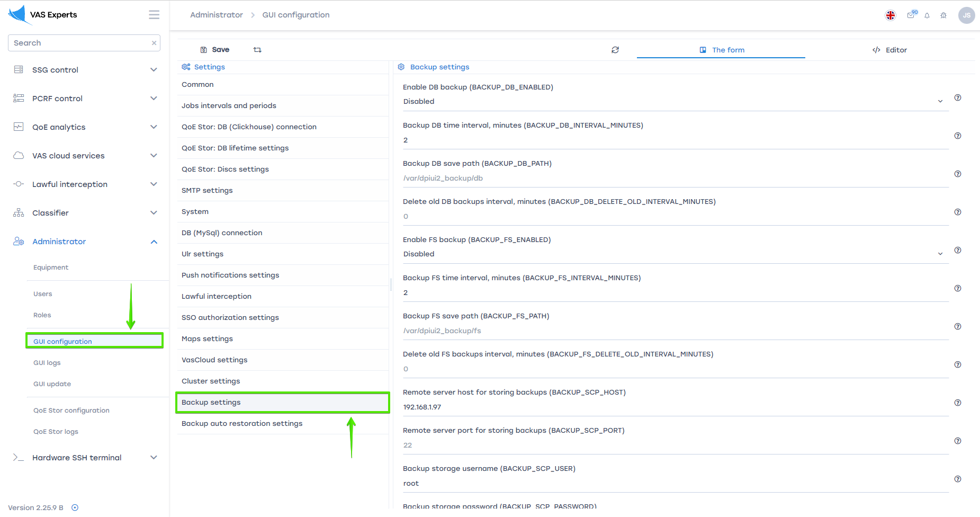Toggle the hamburger sidebar menu
Image resolution: width=980 pixels, height=517 pixels.
click(154, 15)
